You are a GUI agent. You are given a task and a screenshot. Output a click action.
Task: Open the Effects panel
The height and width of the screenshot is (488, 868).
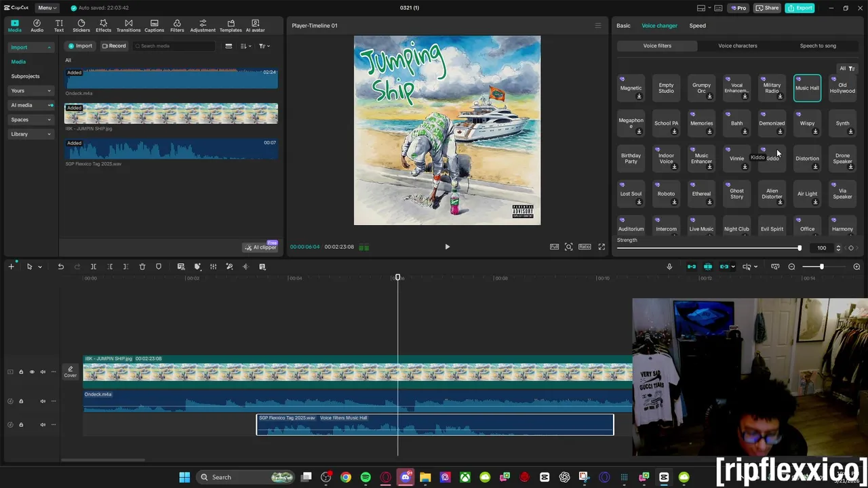tap(103, 26)
